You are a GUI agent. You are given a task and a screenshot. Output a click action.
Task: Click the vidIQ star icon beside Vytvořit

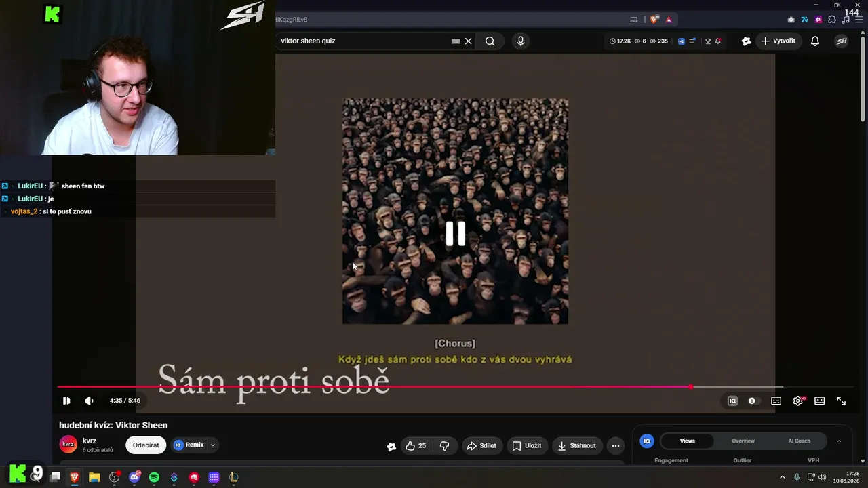[747, 41]
